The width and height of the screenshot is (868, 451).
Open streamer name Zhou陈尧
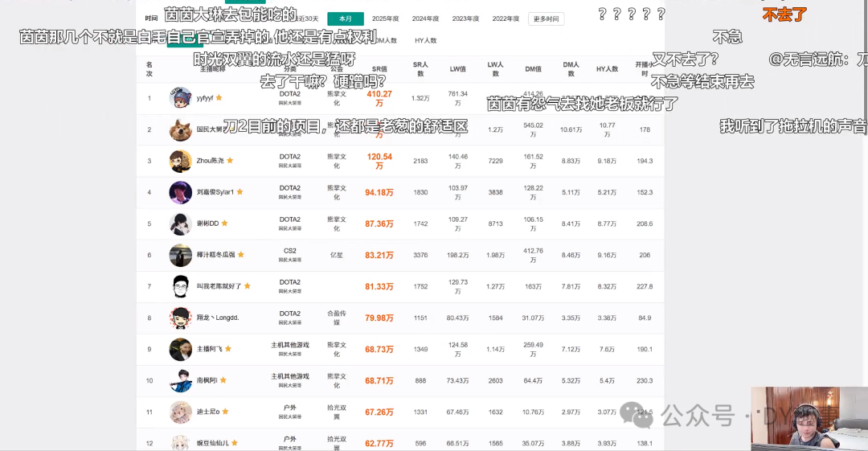[211, 161]
